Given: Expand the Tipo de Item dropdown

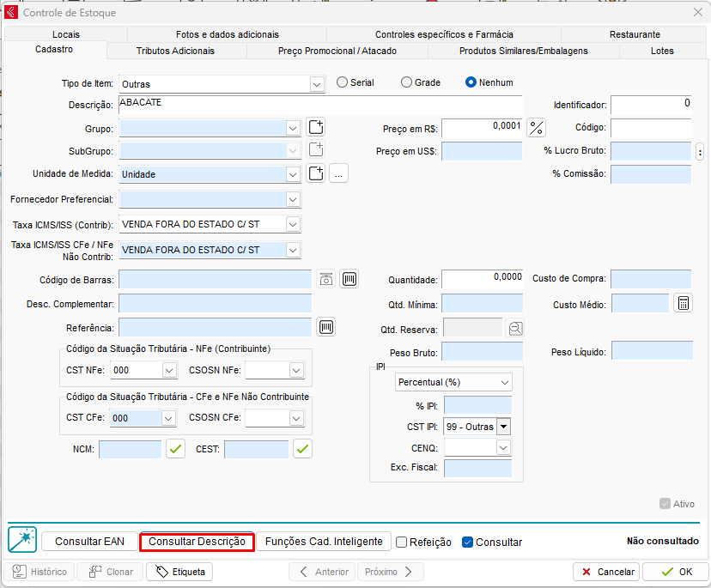Looking at the screenshot, I should pyautogui.click(x=317, y=84).
